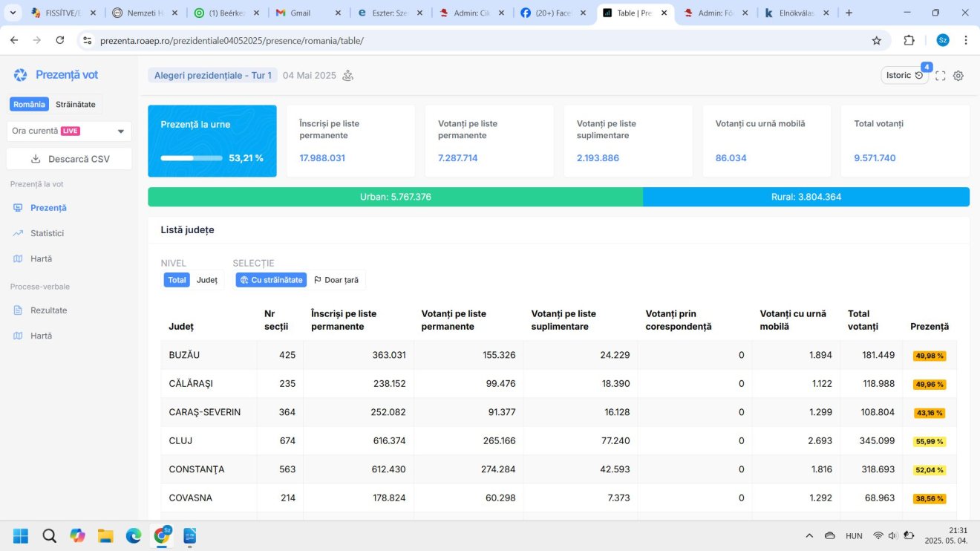This screenshot has height=551, width=980.
Task: Open the Prezență sidebar item
Action: pyautogui.click(x=48, y=208)
